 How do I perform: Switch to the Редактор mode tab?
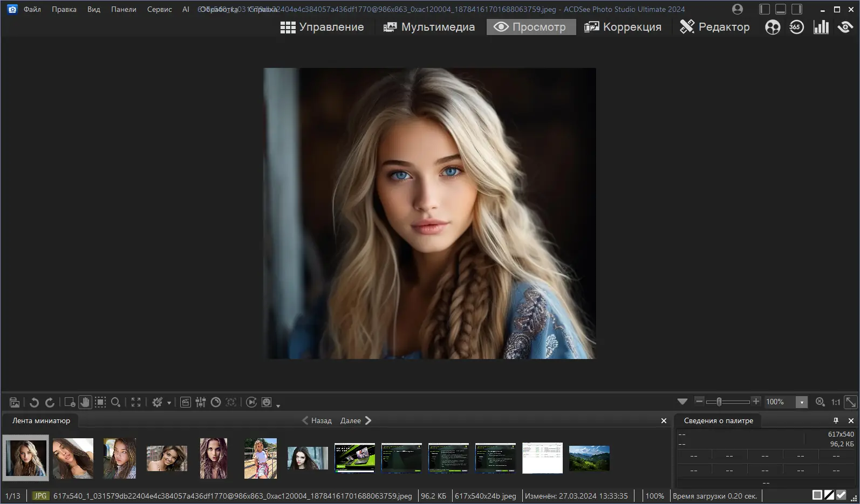[714, 27]
